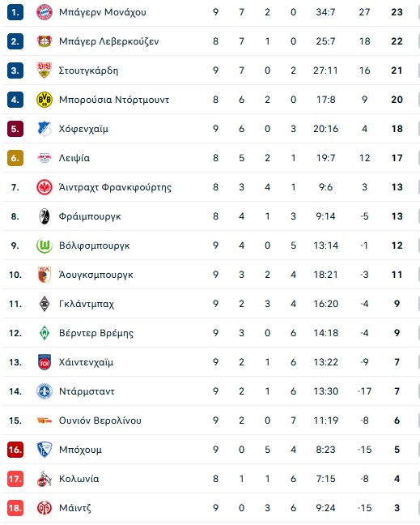
Task: Click the Eintracht Frankfurt eagle crest
Action: pos(45,187)
